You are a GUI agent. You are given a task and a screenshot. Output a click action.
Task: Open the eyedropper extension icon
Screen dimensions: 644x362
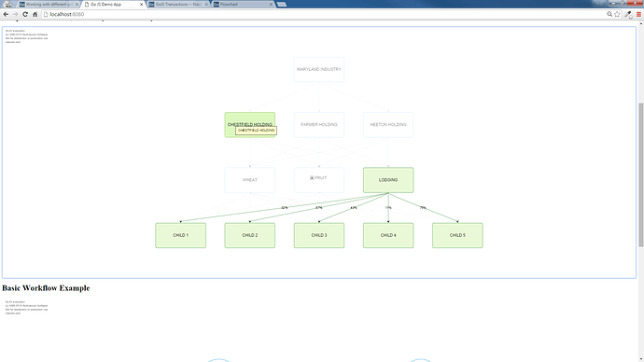pos(628,14)
